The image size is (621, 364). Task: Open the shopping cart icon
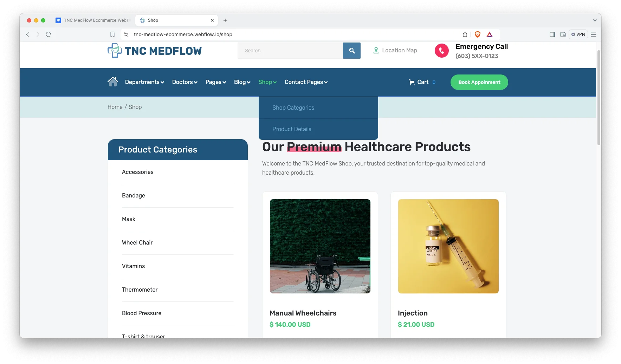(x=412, y=82)
